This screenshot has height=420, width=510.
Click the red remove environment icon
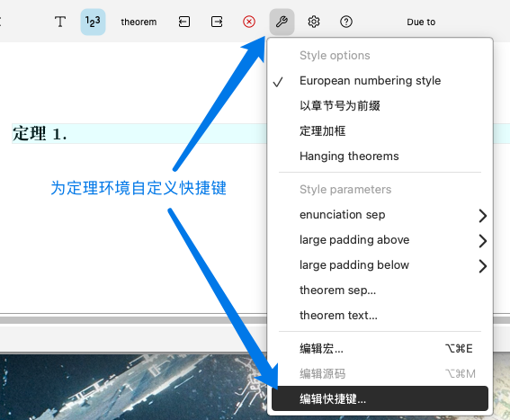[x=249, y=22]
